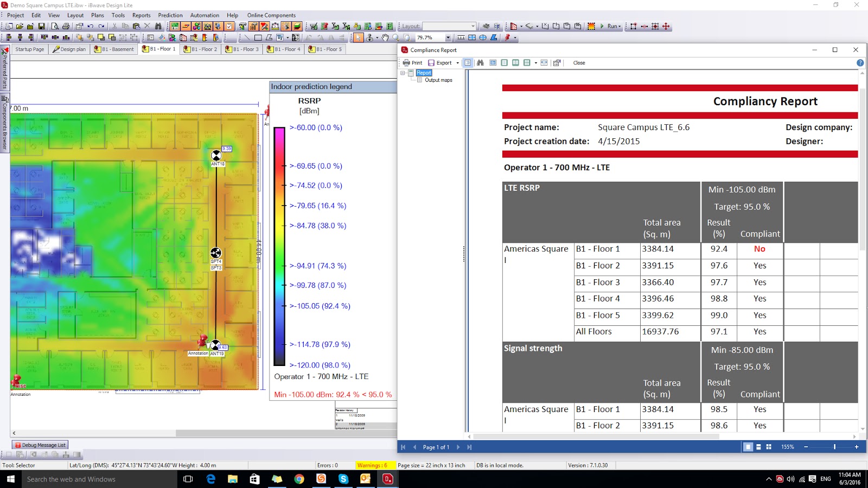Click the Export button in Compliance Report
Viewport: 868px width, 488px height.
coord(440,63)
